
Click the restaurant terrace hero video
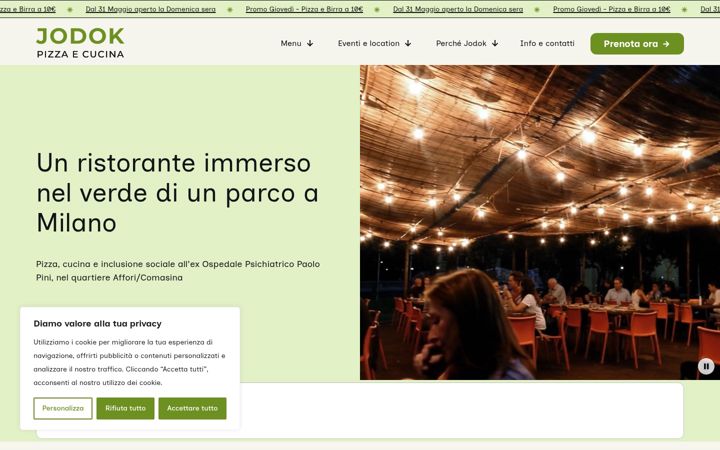point(540,222)
